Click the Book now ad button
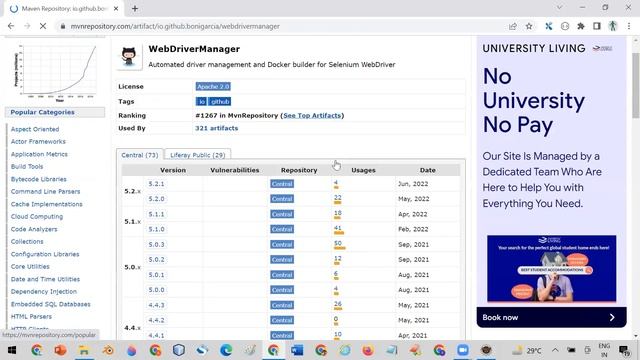This screenshot has height=360, width=640. 551,317
